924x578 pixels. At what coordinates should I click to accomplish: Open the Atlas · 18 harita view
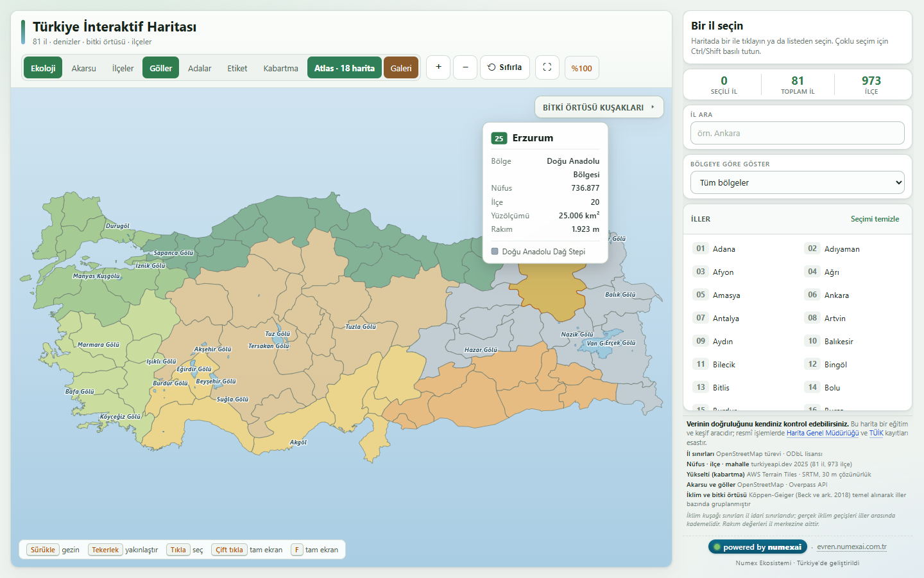click(x=345, y=68)
